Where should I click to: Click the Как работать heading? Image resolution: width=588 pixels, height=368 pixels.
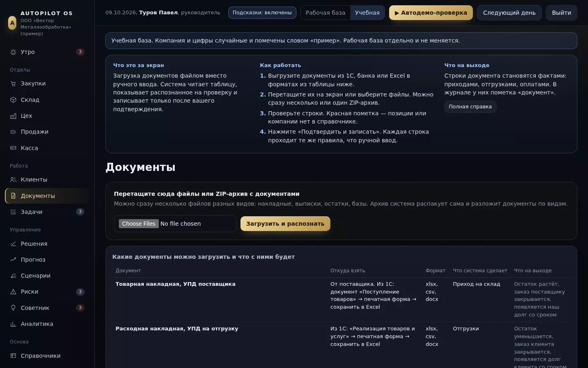click(280, 65)
